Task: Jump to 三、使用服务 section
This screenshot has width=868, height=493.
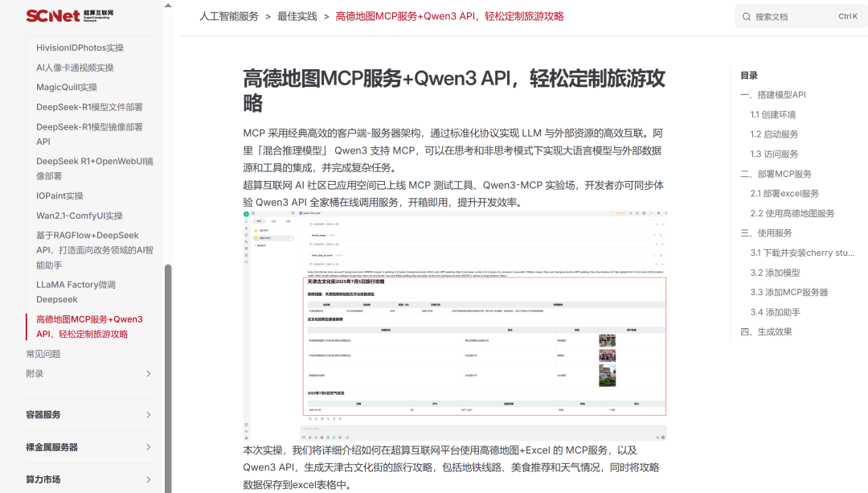Action: (x=766, y=233)
